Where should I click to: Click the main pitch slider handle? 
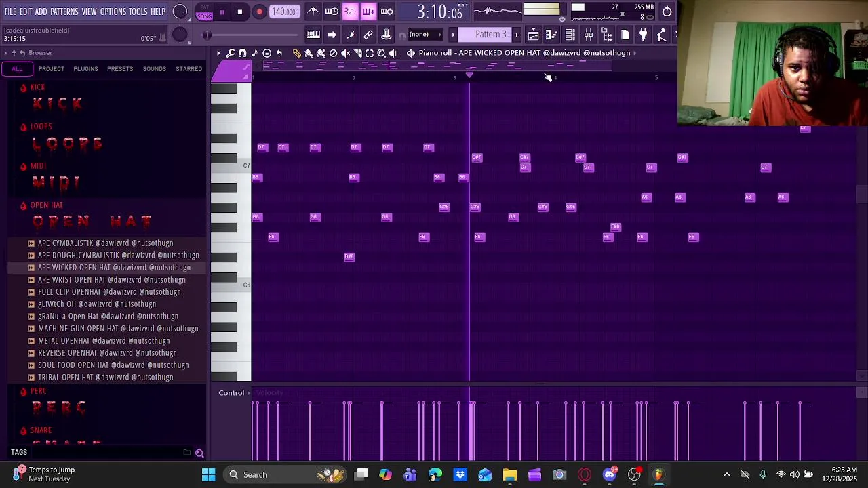coord(207,35)
